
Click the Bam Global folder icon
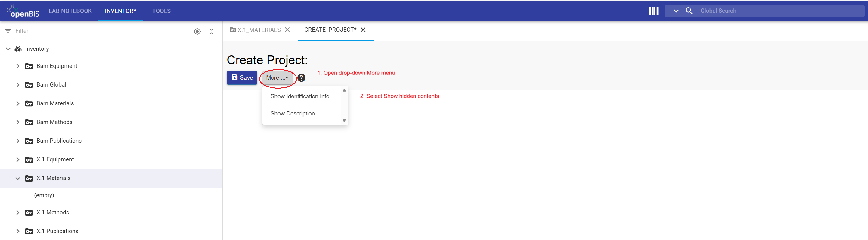point(29,85)
